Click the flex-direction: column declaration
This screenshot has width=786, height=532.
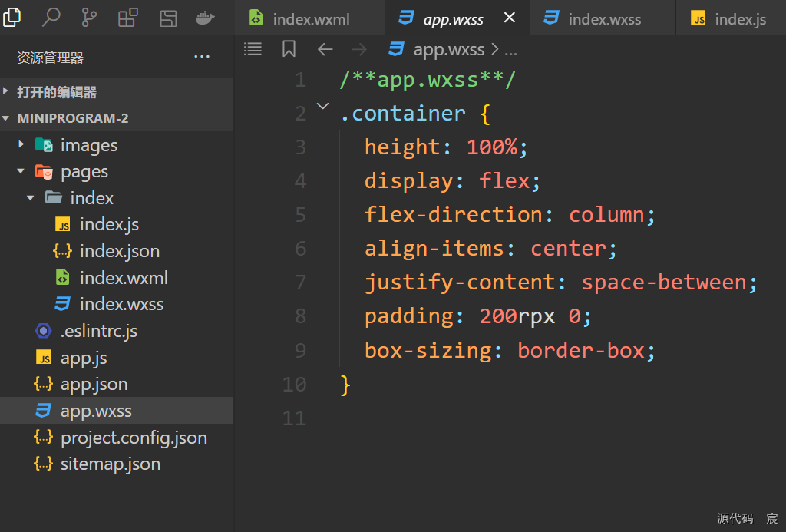[x=510, y=215]
